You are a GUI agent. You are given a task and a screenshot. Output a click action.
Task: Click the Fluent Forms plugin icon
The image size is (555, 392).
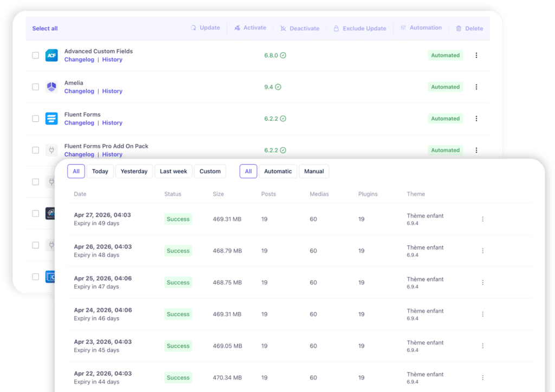tap(51, 119)
